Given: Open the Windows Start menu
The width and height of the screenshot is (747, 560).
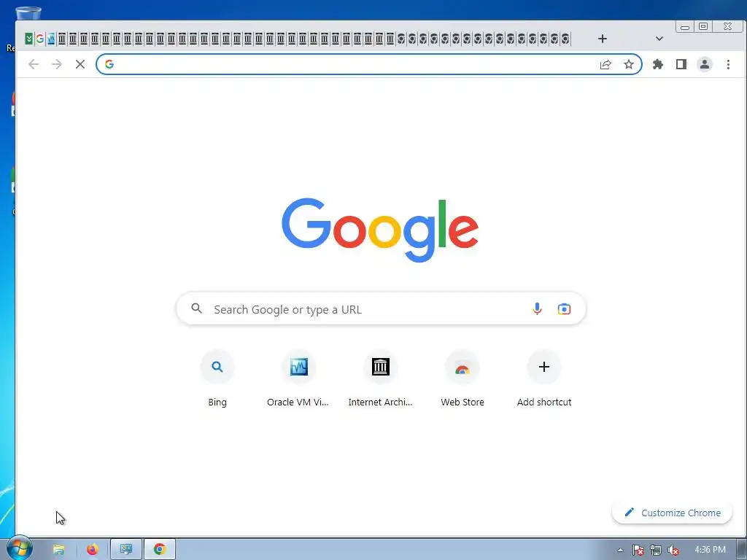Looking at the screenshot, I should coord(20,548).
